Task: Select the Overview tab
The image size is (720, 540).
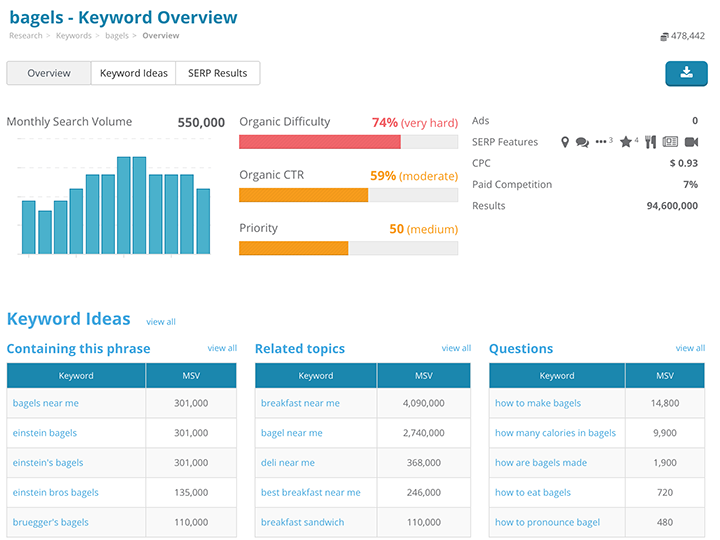Action: click(x=49, y=73)
